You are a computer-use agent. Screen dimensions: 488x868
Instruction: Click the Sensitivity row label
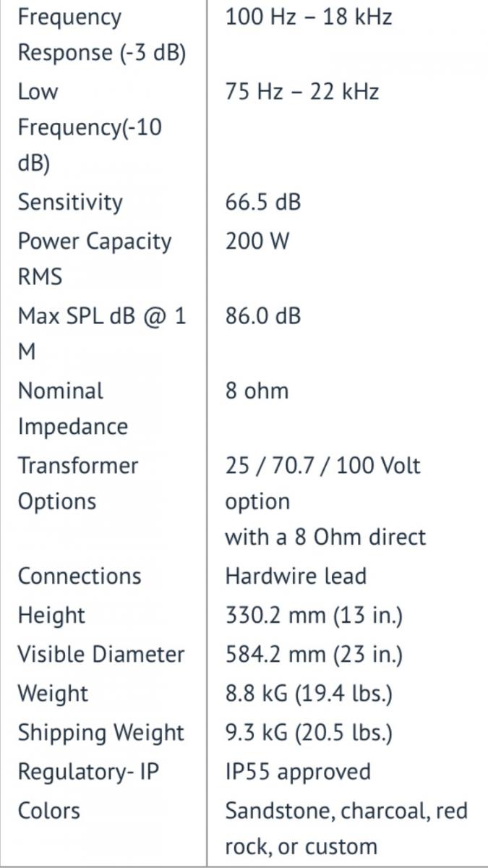coord(70,203)
